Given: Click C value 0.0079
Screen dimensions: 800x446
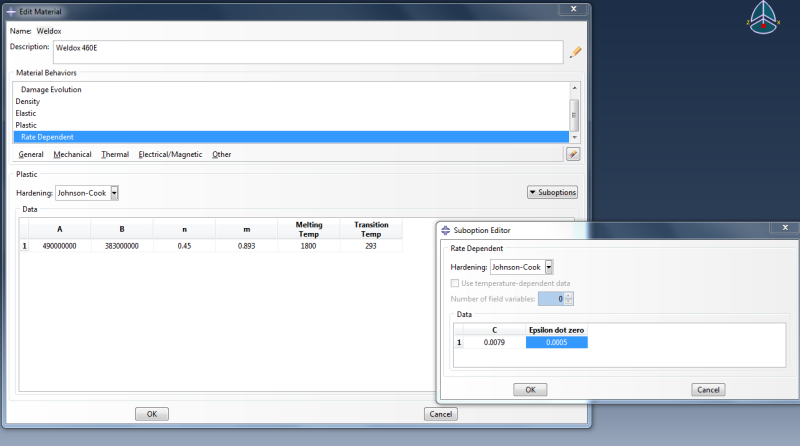Looking at the screenshot, I should click(x=494, y=342).
